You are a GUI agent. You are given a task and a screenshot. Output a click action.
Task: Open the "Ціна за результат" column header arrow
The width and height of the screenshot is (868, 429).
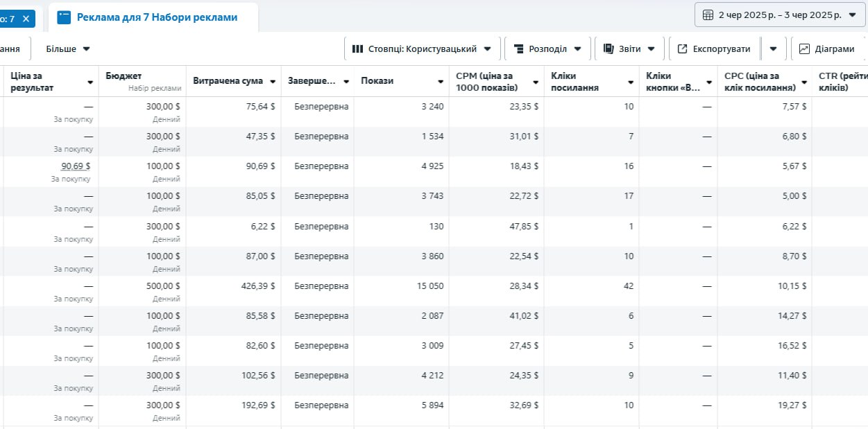(x=90, y=82)
